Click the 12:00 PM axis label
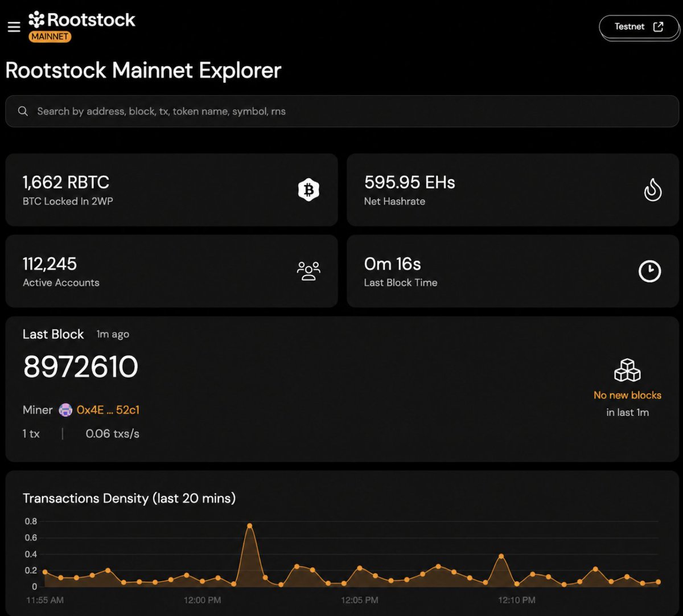683x616 pixels. pos(203,600)
